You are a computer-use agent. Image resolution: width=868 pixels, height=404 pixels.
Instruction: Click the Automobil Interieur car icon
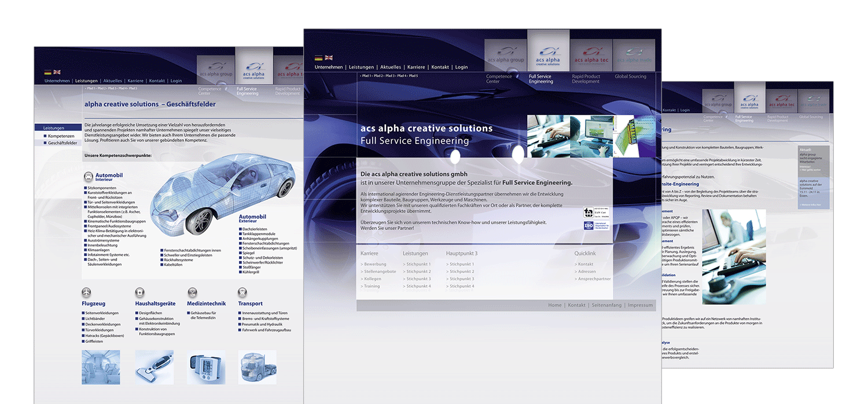(x=89, y=177)
